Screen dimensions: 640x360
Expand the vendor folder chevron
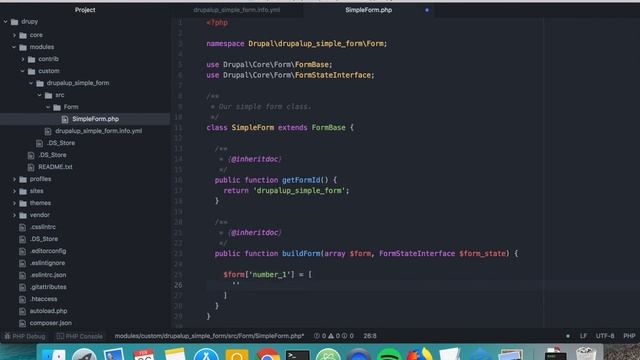tap(14, 215)
